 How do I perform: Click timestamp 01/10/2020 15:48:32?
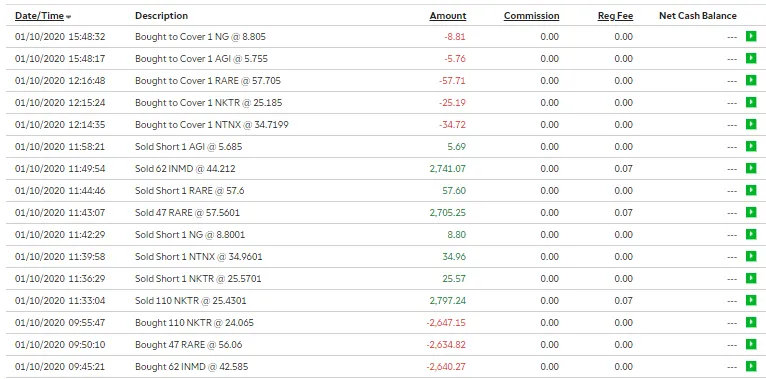tap(60, 37)
